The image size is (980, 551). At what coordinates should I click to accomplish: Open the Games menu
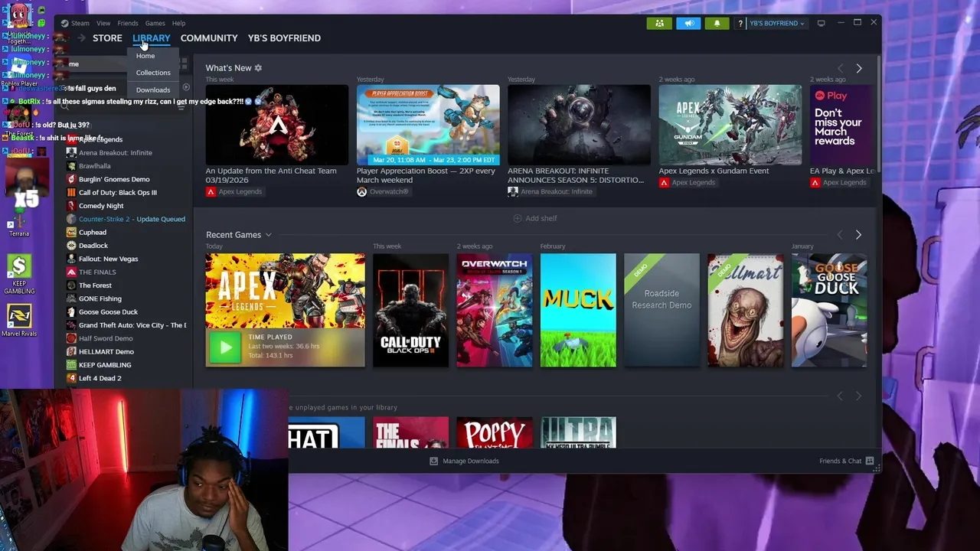coord(155,23)
